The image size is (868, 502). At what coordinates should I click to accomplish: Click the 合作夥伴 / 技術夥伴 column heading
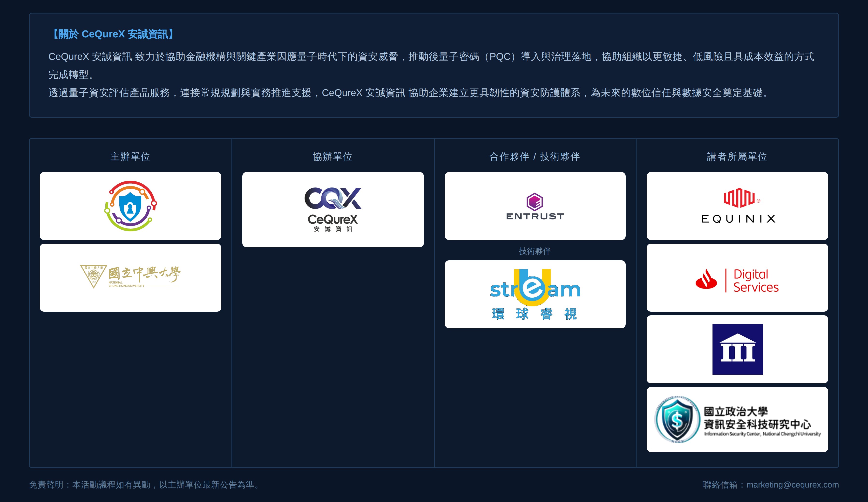[535, 156]
